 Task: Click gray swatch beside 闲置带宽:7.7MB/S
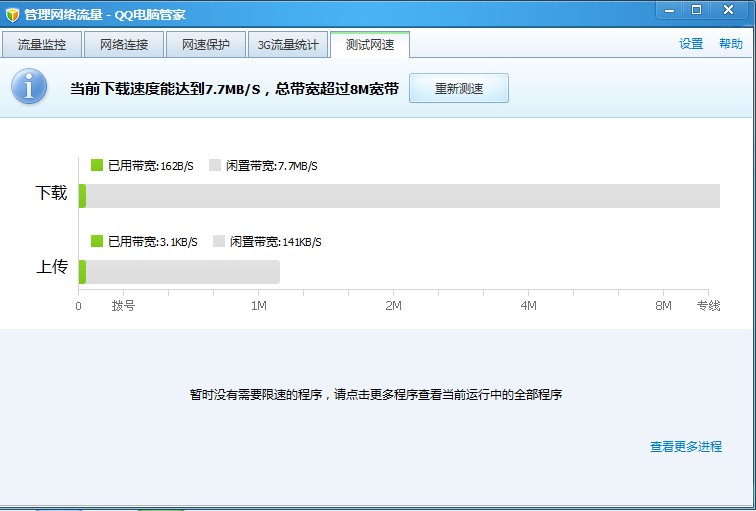tap(215, 165)
